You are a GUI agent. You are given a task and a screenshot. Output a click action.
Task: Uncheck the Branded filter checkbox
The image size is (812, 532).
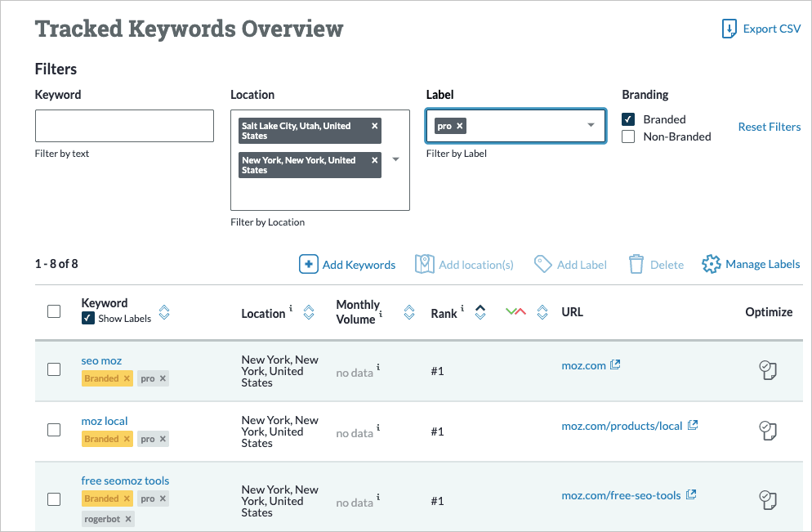click(x=627, y=119)
